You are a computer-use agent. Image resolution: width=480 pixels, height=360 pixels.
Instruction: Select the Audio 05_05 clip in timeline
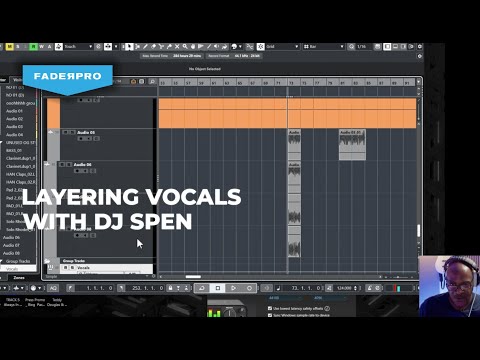pyautogui.click(x=352, y=145)
